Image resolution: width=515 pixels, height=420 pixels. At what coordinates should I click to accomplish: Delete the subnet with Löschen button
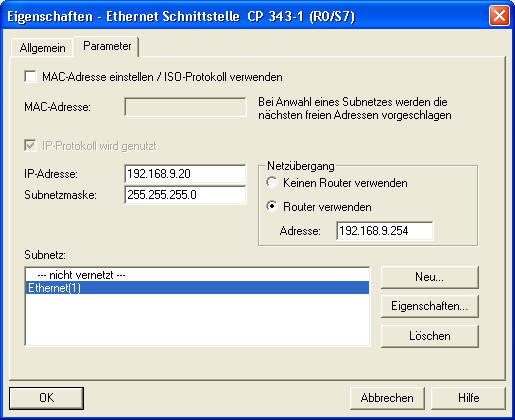[430, 336]
